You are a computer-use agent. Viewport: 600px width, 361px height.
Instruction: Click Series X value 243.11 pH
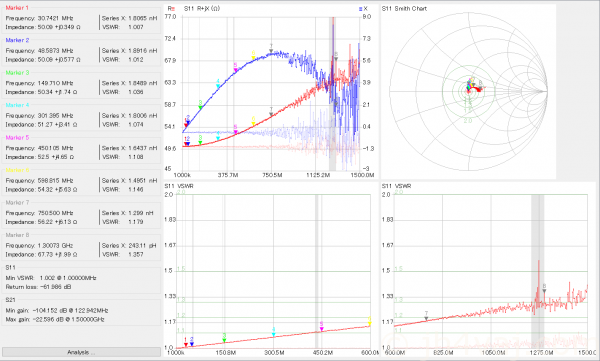pyautogui.click(x=142, y=246)
